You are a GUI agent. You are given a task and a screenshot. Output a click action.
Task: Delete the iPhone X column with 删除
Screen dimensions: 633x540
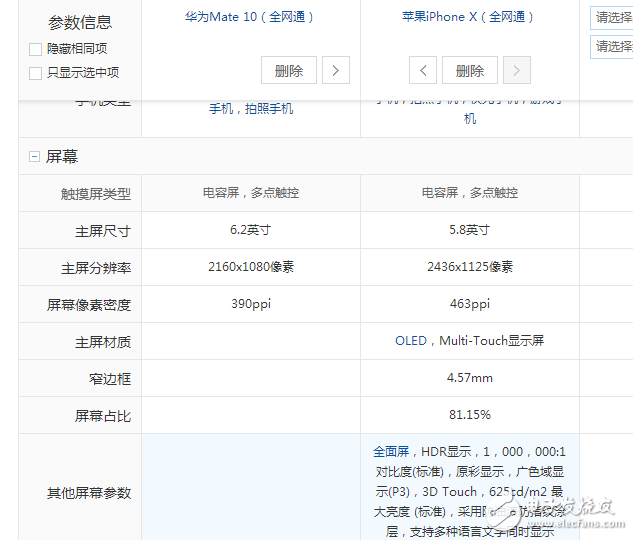click(x=470, y=71)
